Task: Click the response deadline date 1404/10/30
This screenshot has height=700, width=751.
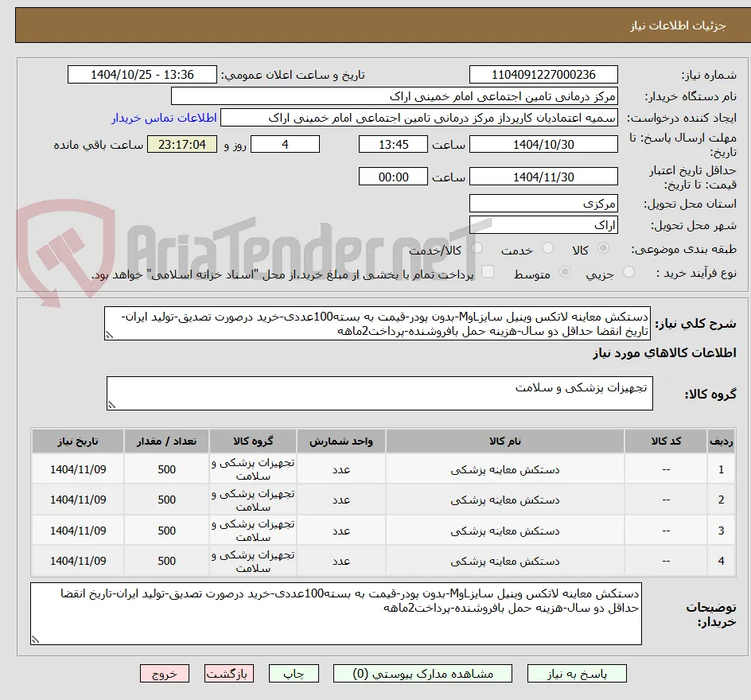Action: click(543, 144)
